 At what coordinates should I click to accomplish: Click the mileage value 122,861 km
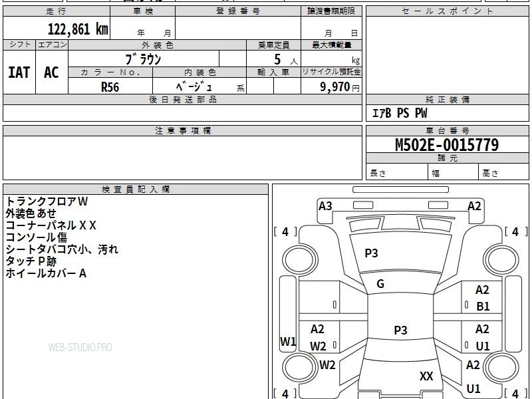(78, 29)
